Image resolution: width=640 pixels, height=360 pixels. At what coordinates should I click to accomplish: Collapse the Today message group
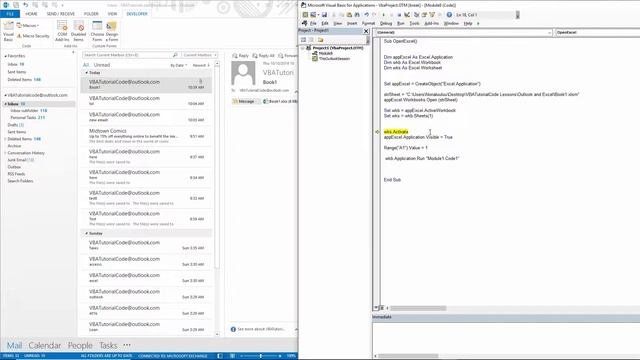pos(87,73)
